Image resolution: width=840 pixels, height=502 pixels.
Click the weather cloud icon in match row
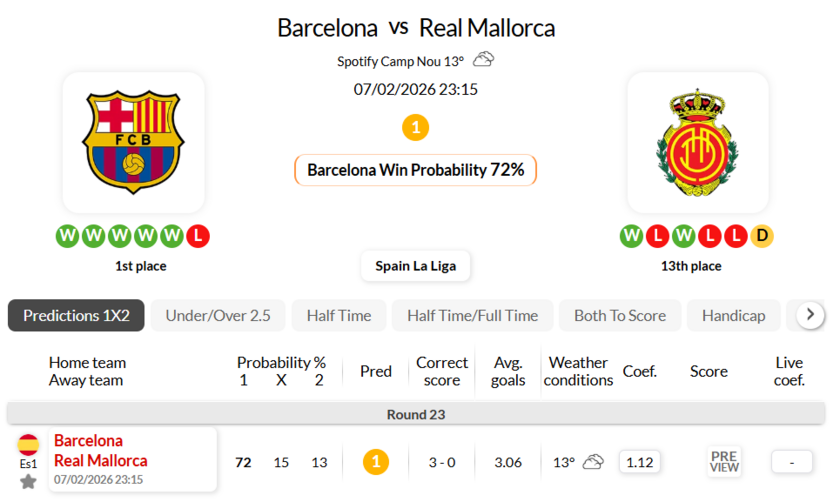point(593,462)
